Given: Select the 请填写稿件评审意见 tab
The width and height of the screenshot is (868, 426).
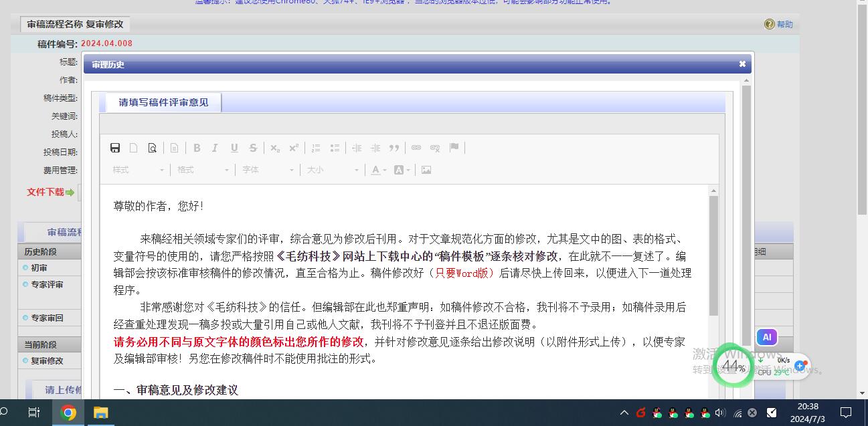Looking at the screenshot, I should (x=163, y=102).
